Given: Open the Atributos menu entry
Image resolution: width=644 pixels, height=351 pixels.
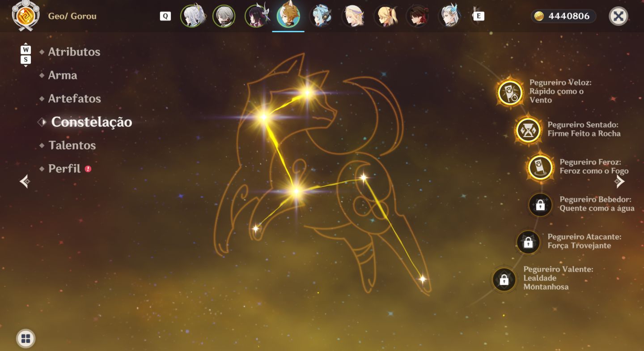Looking at the screenshot, I should pos(74,52).
